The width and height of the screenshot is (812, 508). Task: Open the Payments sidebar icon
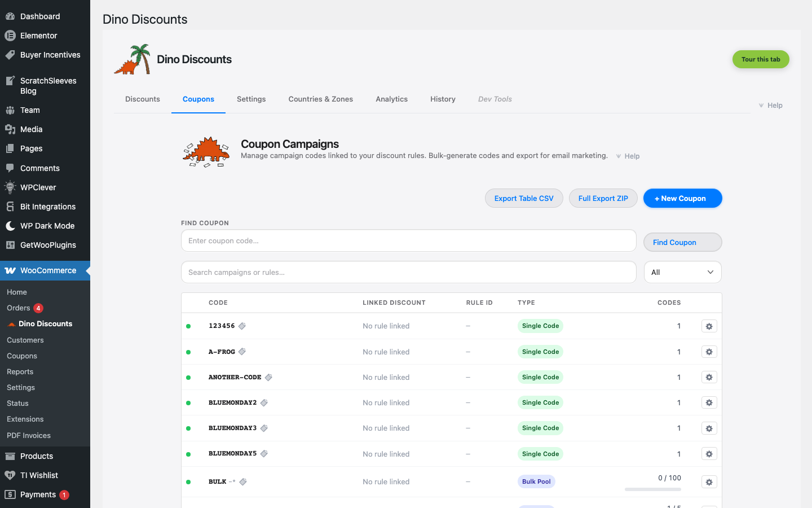click(x=10, y=494)
